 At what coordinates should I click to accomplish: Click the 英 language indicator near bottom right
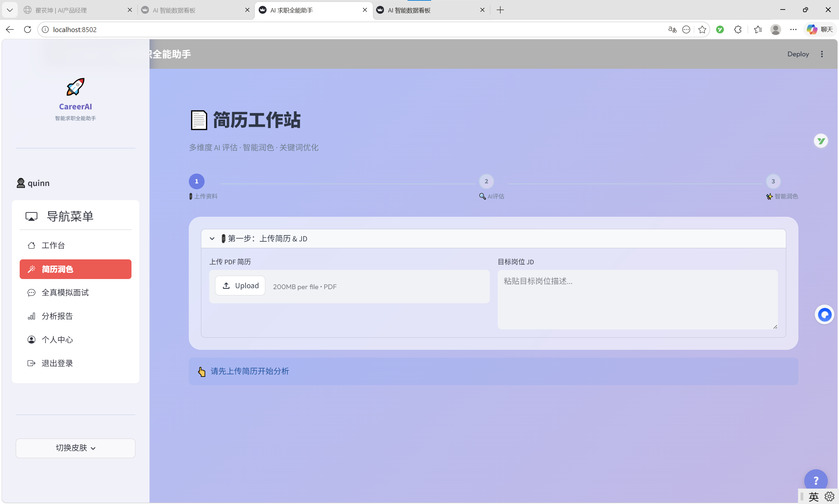(813, 496)
